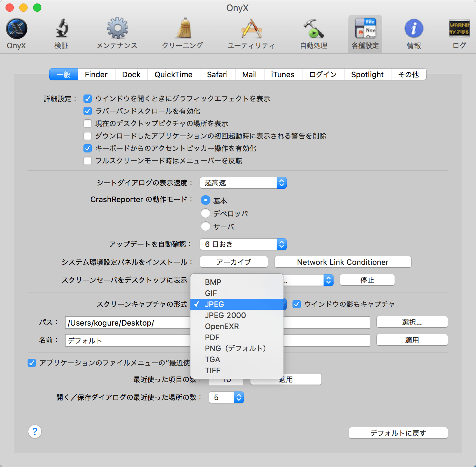Switch to the Mail tab
The image size is (476, 467).
click(249, 74)
